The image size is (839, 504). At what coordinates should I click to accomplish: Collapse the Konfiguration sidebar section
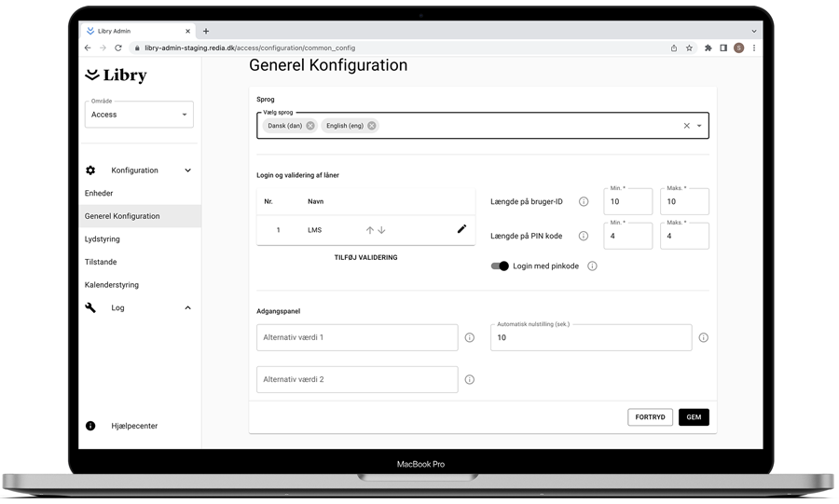coord(187,170)
